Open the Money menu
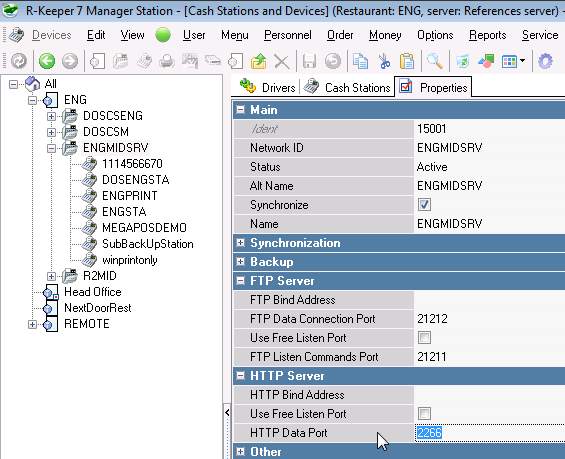 (385, 35)
